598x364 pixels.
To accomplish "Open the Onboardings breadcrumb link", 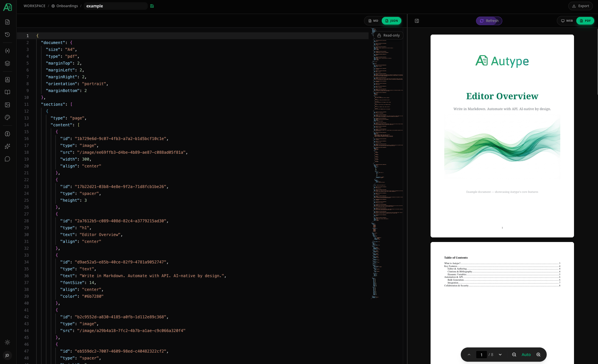I will point(67,6).
